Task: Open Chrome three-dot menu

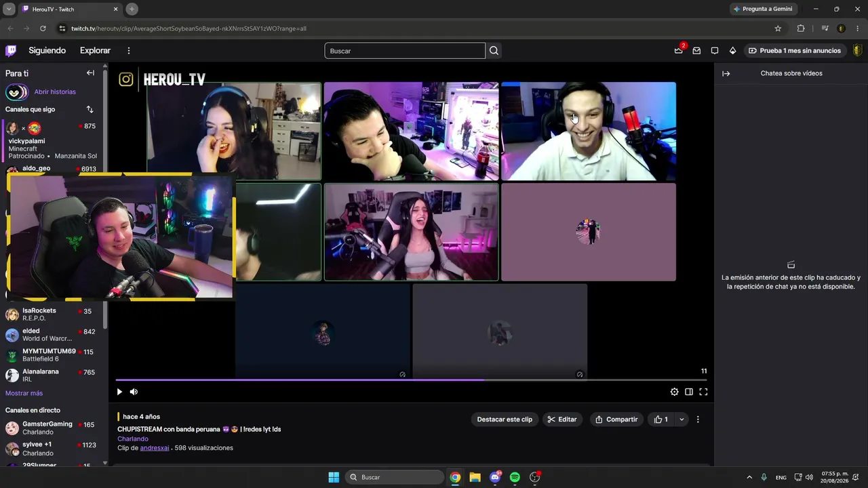Action: tap(858, 28)
